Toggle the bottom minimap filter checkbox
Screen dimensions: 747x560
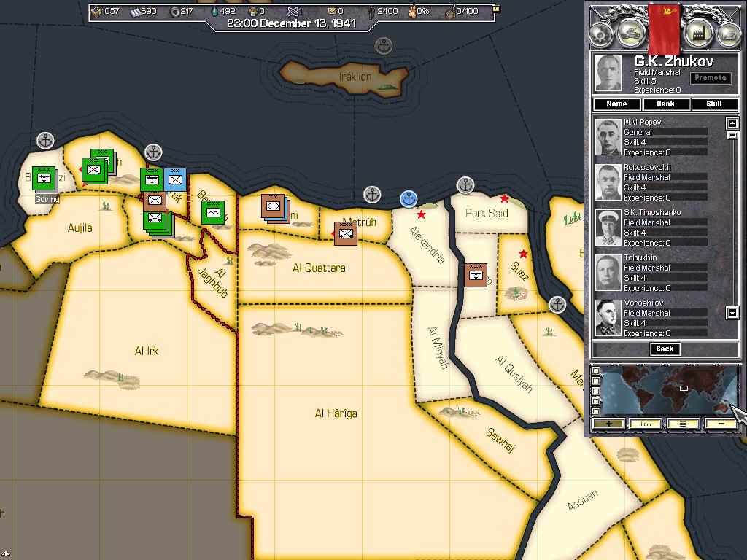click(x=596, y=412)
